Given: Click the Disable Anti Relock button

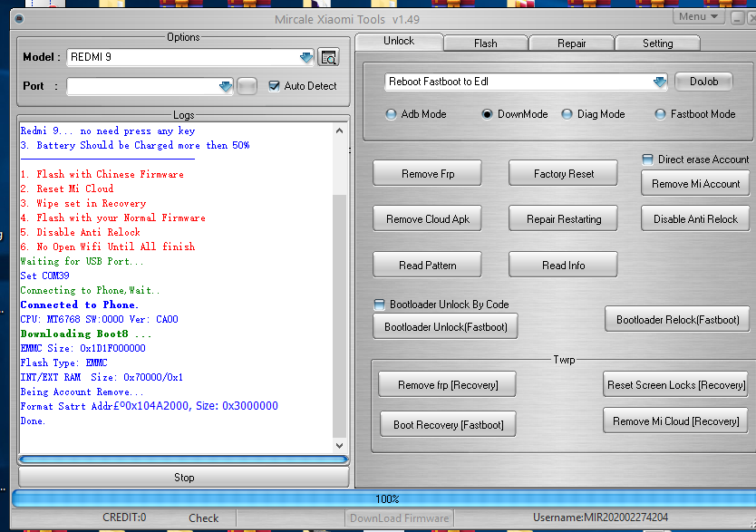Looking at the screenshot, I should [x=695, y=218].
